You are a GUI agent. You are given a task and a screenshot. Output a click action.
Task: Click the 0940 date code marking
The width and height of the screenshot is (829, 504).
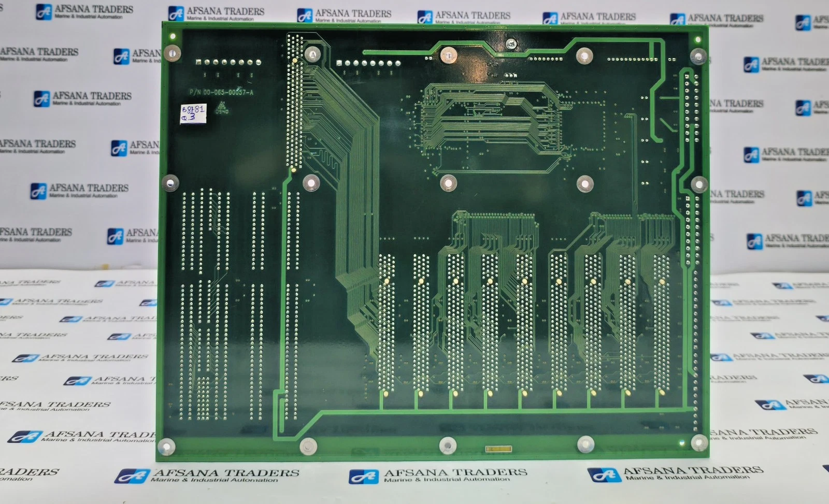pyautogui.click(x=222, y=111)
